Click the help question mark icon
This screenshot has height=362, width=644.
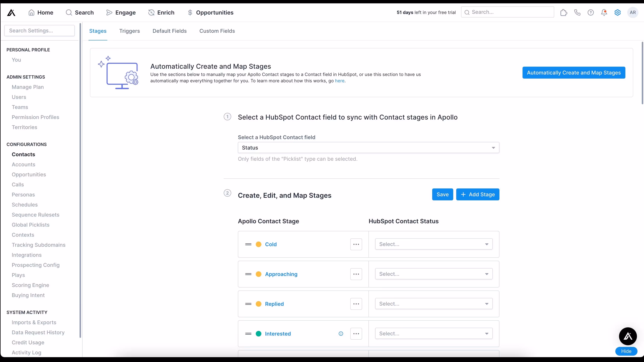tap(591, 12)
